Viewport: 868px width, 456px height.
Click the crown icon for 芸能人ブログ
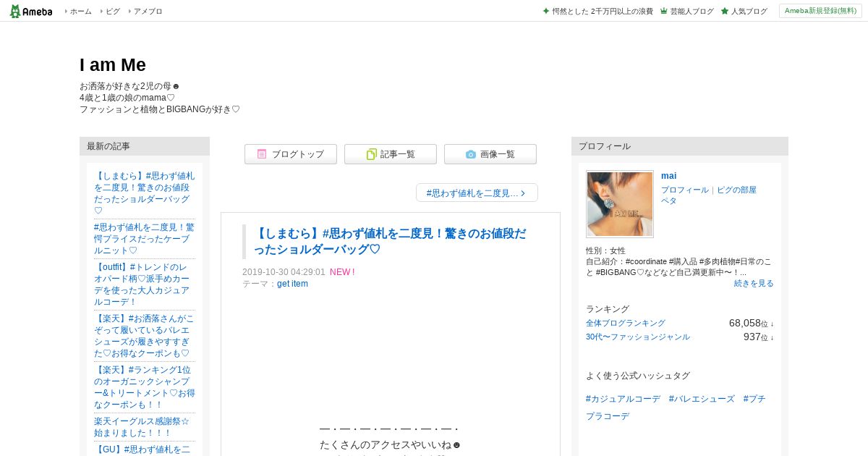[x=664, y=11]
